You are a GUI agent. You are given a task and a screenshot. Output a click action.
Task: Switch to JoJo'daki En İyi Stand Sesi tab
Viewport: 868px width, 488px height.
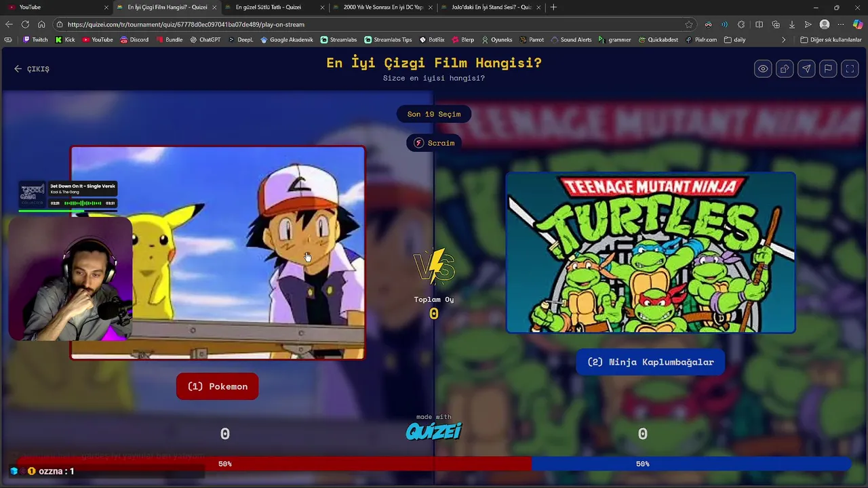pos(491,7)
